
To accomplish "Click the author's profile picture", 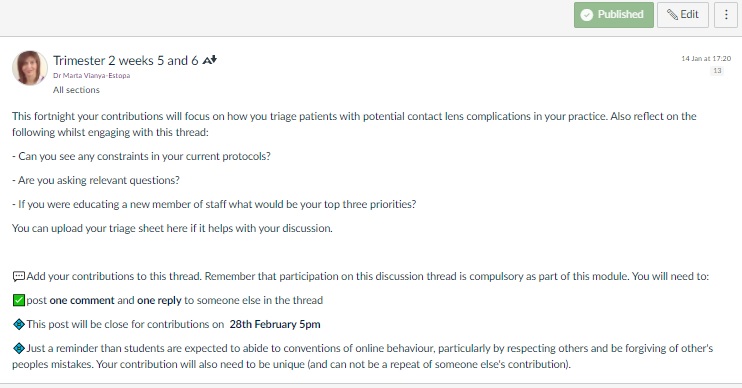I will (x=29, y=68).
